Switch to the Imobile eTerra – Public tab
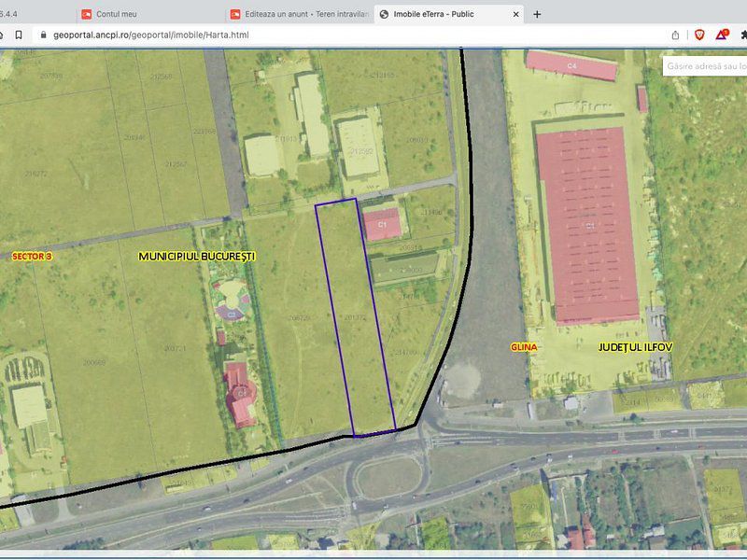The image size is (747, 560). click(439, 13)
